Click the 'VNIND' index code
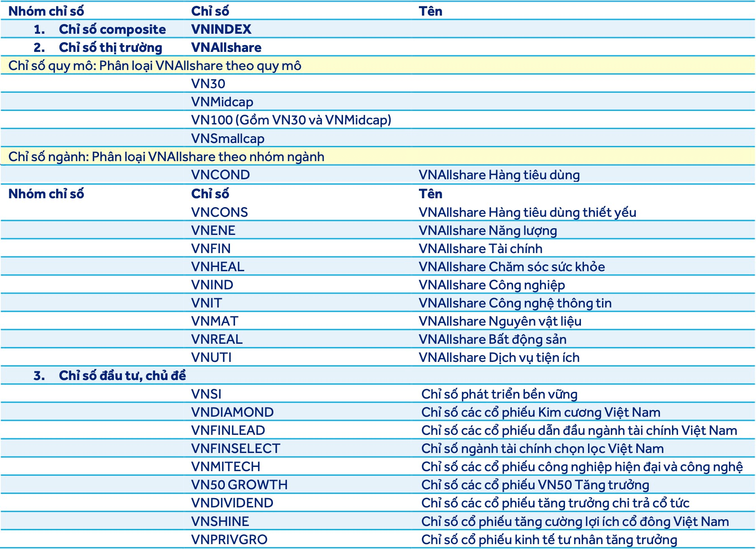The width and height of the screenshot is (756, 550). [212, 285]
